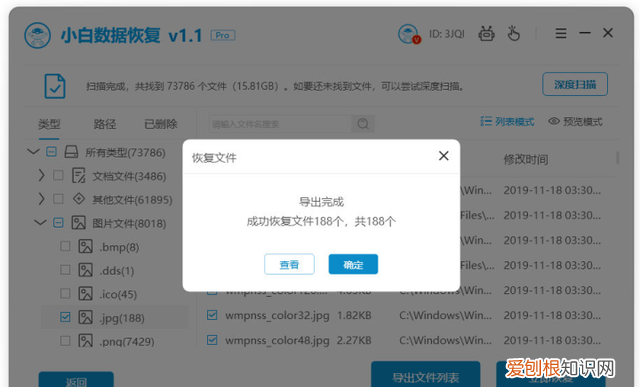Viewport: 640px width, 387px height.
Task: Click the image icon beside .png(7429)
Action: (x=85, y=341)
